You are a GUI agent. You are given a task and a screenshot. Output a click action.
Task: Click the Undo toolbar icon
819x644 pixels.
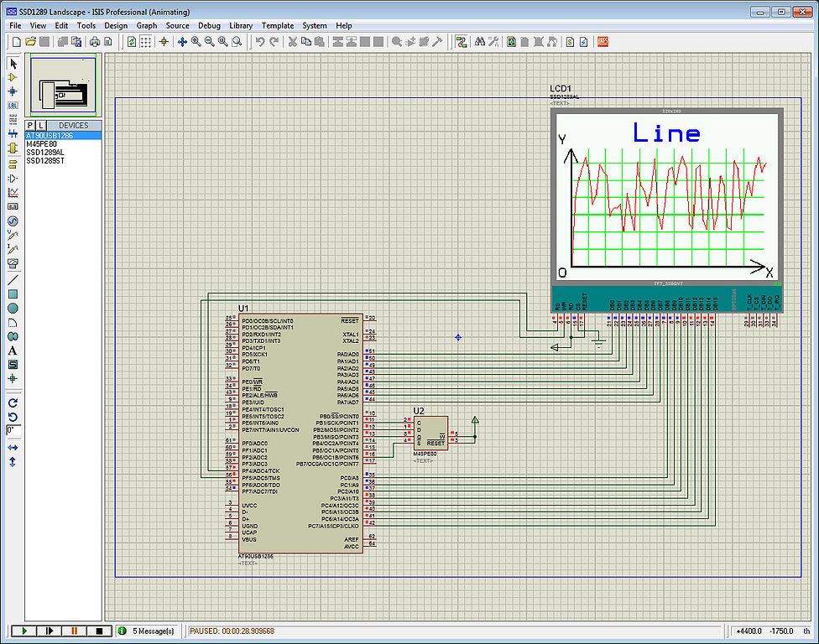click(260, 42)
